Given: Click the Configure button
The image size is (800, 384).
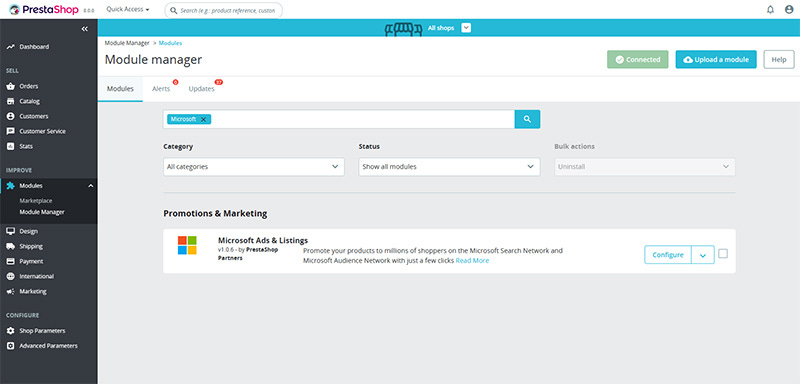Looking at the screenshot, I should pyautogui.click(x=668, y=255).
